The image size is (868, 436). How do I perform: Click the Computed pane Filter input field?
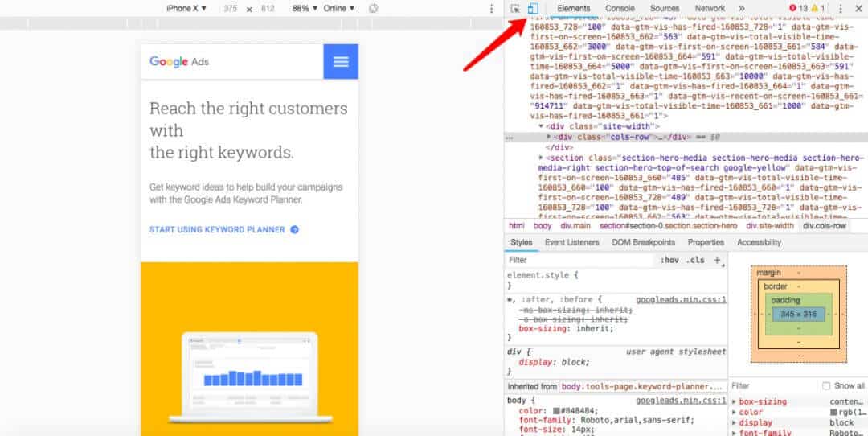click(775, 385)
